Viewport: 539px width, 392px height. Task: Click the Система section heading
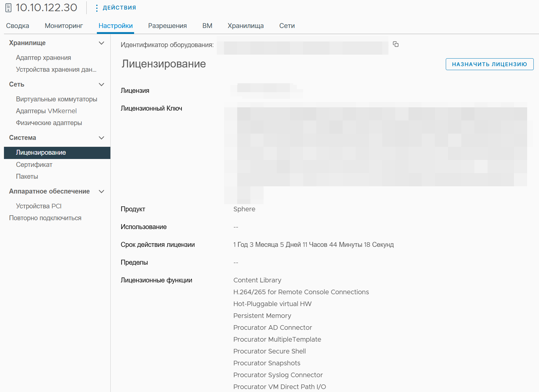[x=23, y=138]
